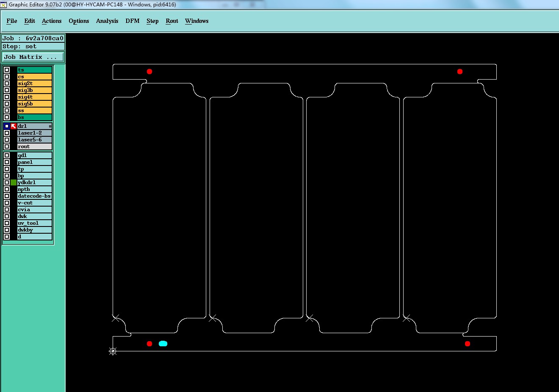Toggle display checkbox for v-cut layer
The image size is (559, 392).
click(7, 203)
